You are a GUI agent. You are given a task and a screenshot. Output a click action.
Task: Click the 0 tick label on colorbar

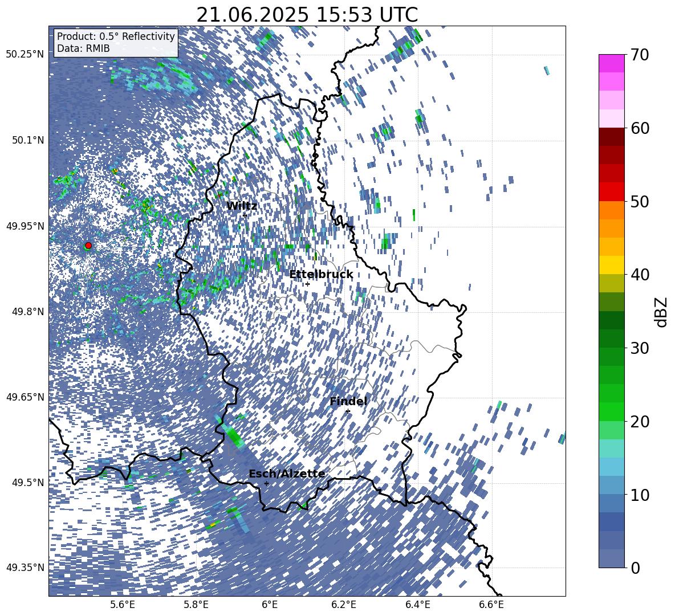(635, 568)
